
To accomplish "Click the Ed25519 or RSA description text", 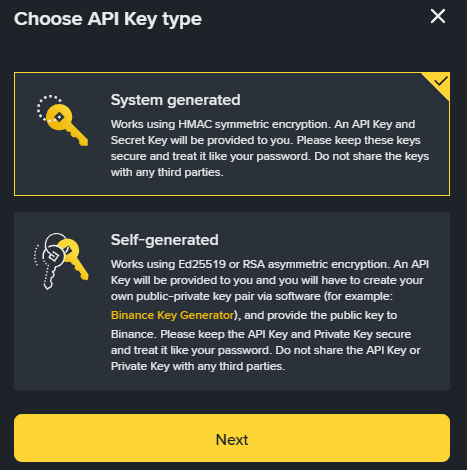I will pos(270,315).
